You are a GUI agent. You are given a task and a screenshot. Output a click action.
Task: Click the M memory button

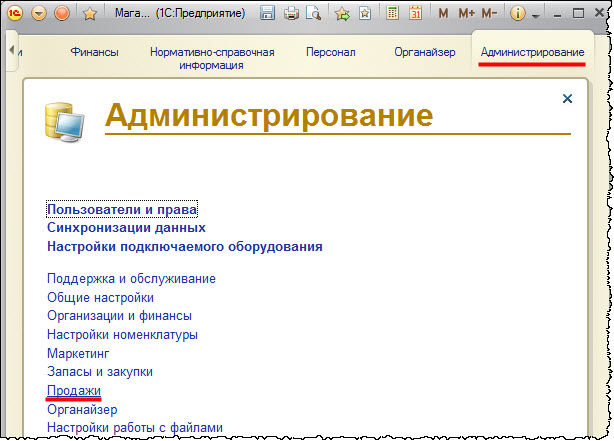pos(443,13)
